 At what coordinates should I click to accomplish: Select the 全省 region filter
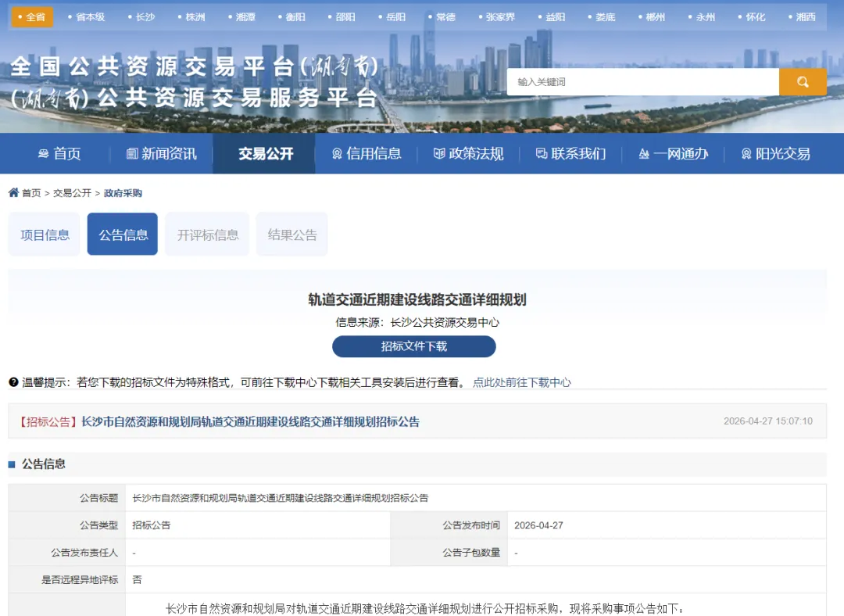32,17
